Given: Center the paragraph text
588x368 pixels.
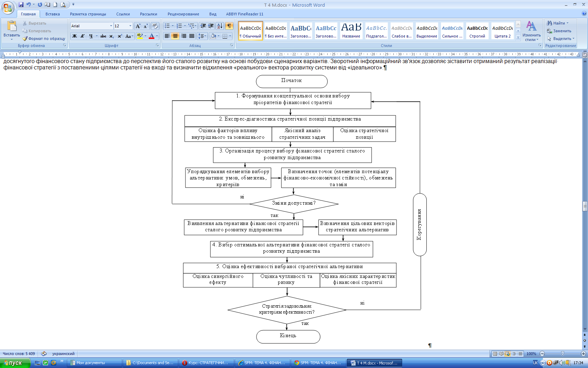Looking at the screenshot, I should click(175, 36).
